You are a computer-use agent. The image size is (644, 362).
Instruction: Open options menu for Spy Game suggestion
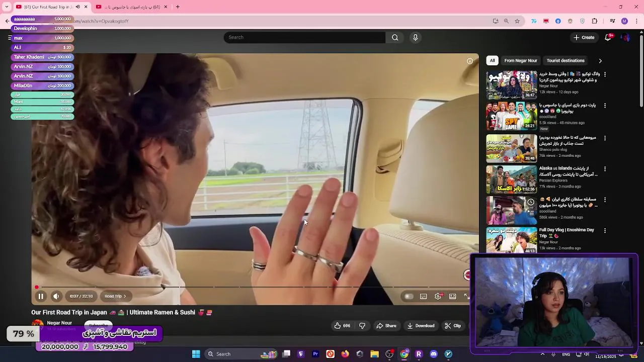(605, 106)
